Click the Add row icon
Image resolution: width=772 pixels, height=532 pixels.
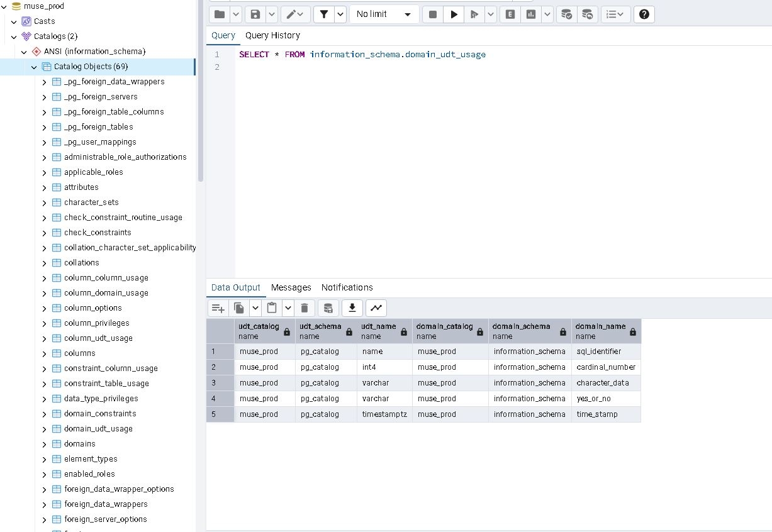[x=218, y=308]
